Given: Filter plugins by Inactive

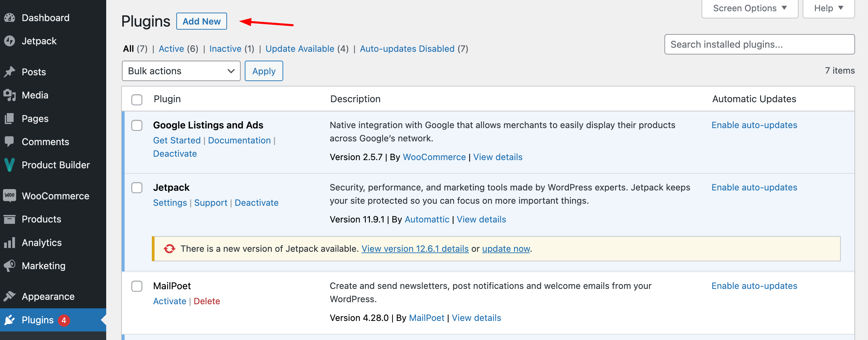Looking at the screenshot, I should (225, 49).
